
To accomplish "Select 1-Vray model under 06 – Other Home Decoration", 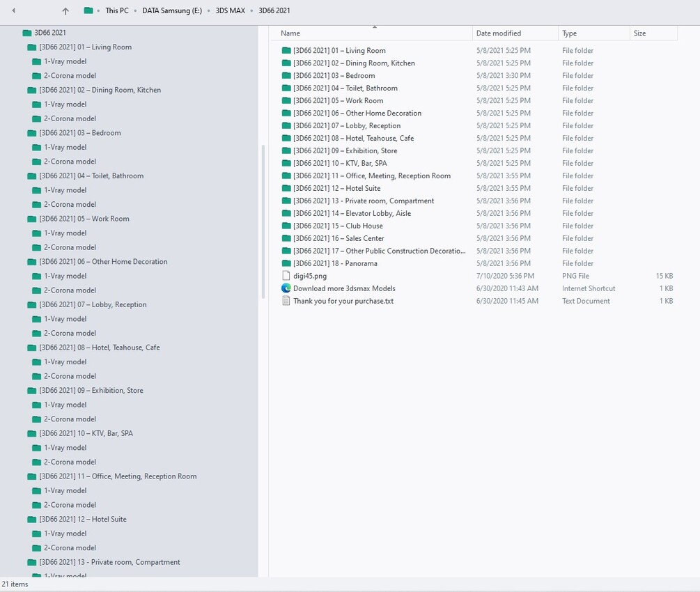I will [x=65, y=276].
